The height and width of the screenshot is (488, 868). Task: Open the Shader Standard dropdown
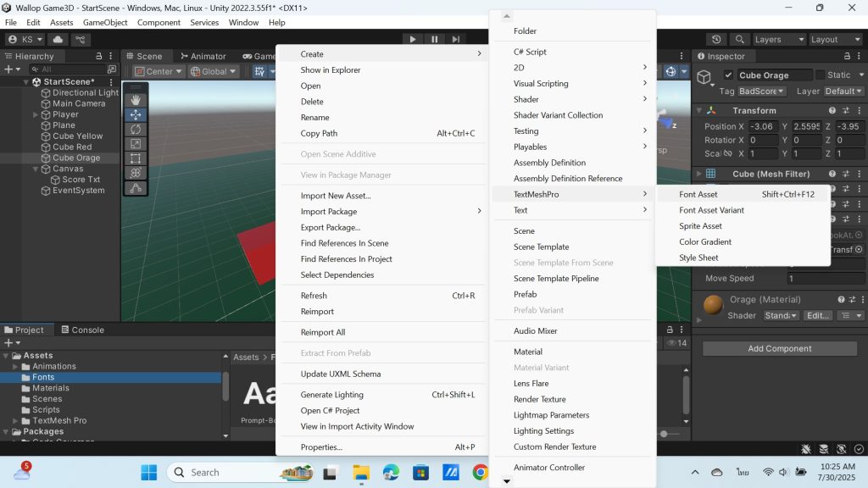pyautogui.click(x=781, y=315)
